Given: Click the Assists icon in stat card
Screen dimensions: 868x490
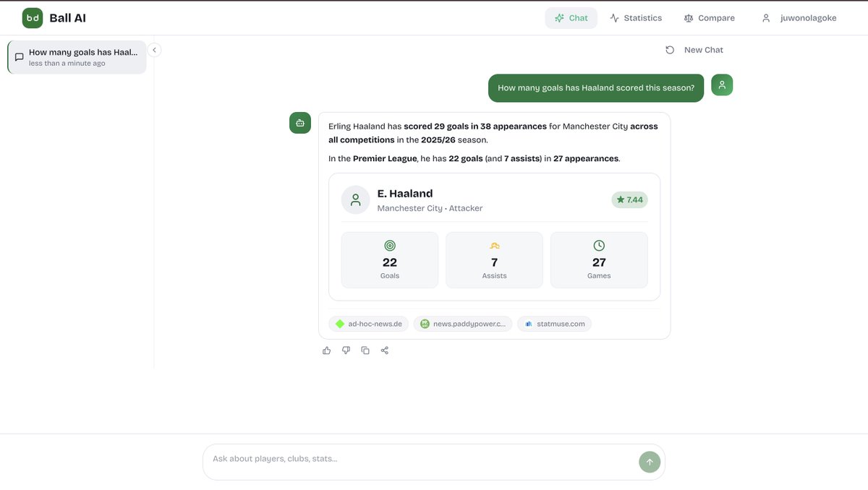Looking at the screenshot, I should pyautogui.click(x=495, y=246).
